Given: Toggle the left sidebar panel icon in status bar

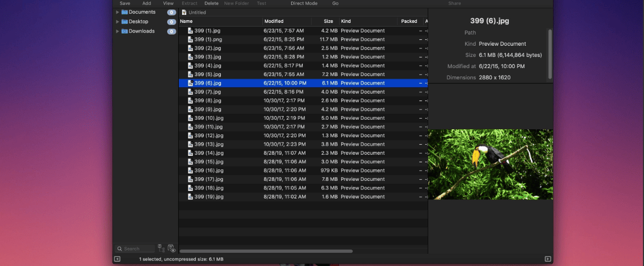Looking at the screenshot, I should [x=117, y=259].
